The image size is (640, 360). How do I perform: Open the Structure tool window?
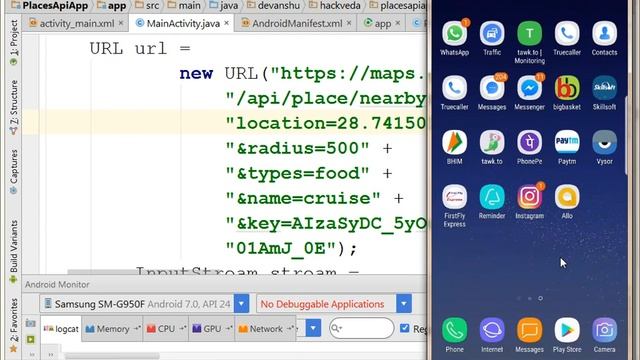point(13,107)
